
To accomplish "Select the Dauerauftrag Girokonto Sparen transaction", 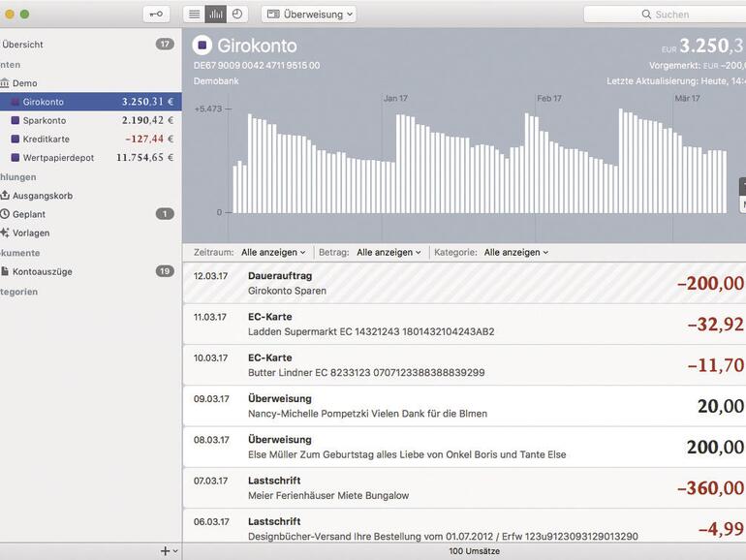I will coord(464,283).
